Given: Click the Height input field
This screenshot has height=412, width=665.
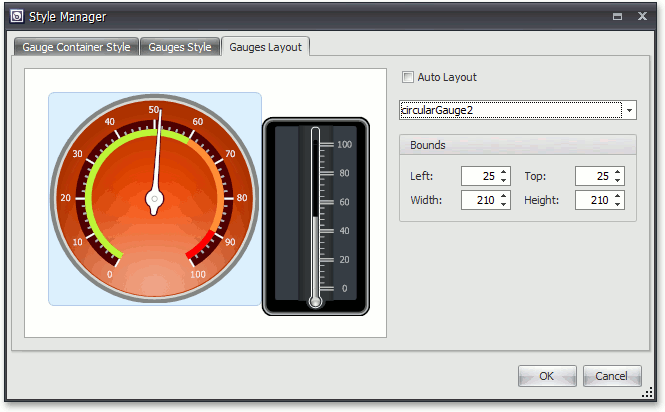Looking at the screenshot, I should point(593,200).
